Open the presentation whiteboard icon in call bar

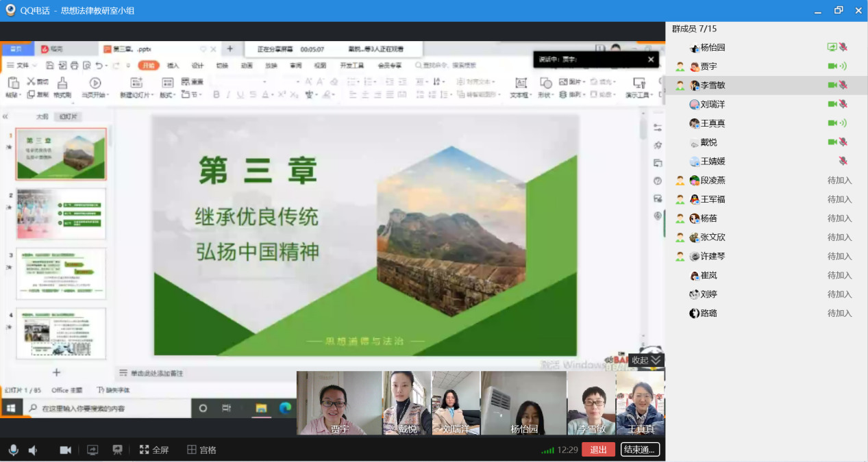(117, 450)
